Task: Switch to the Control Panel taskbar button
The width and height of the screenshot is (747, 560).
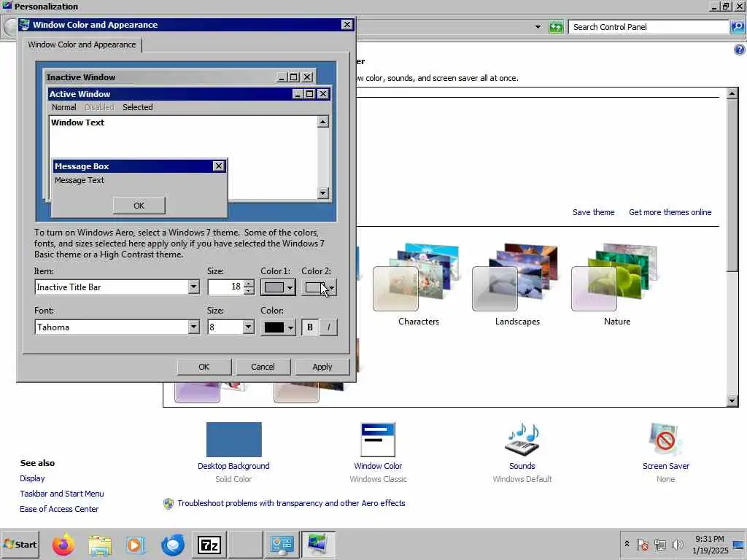Action: [x=282, y=544]
